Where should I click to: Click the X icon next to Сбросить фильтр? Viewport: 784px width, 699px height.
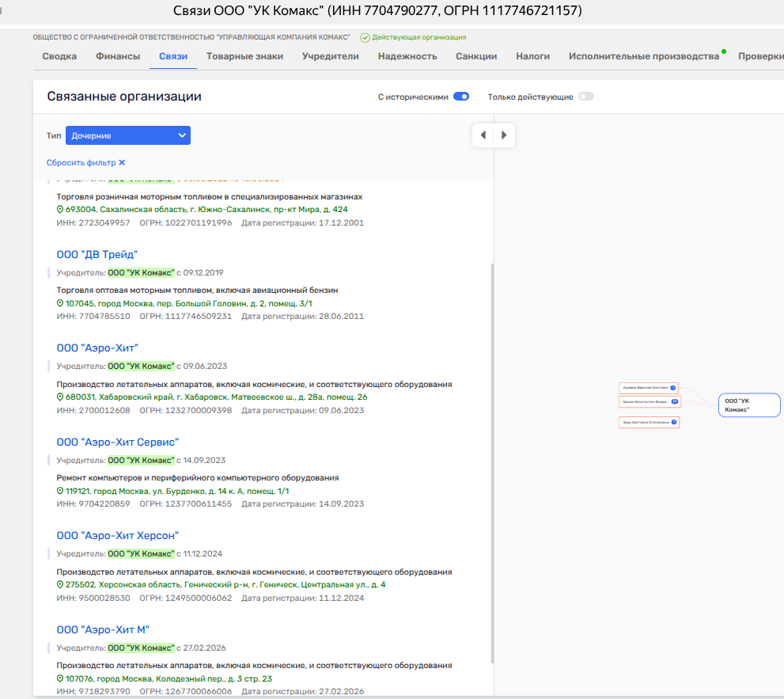(122, 162)
